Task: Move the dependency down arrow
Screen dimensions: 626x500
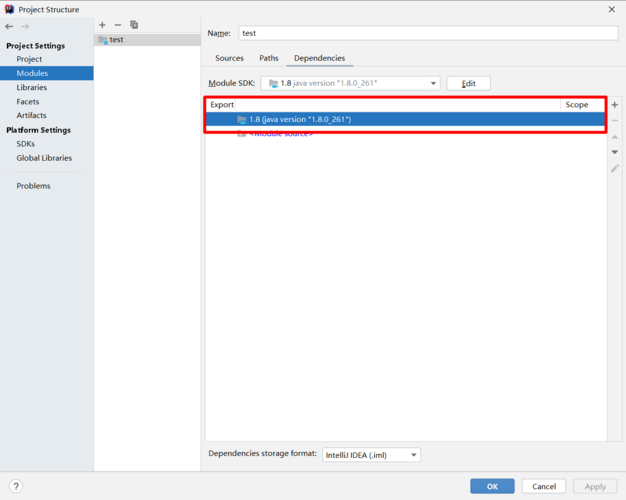Action: 615,152
